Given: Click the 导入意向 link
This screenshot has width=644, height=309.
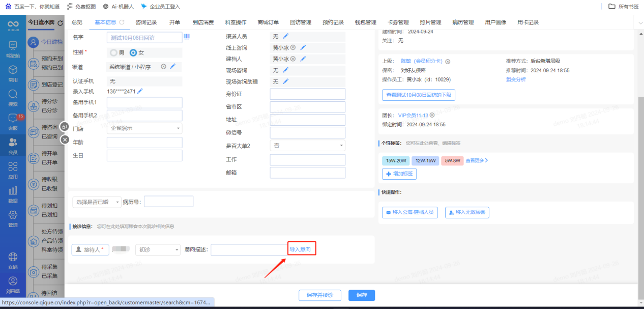Looking at the screenshot, I should pos(300,249).
